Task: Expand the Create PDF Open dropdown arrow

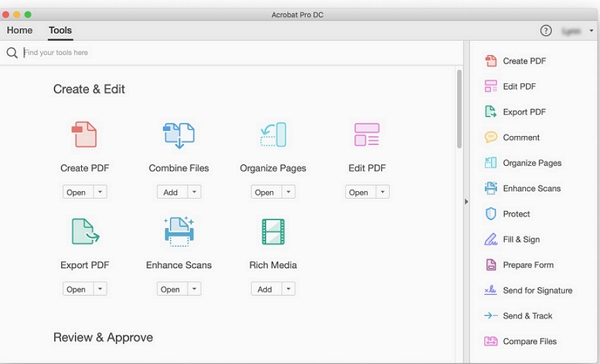Action: click(x=100, y=192)
